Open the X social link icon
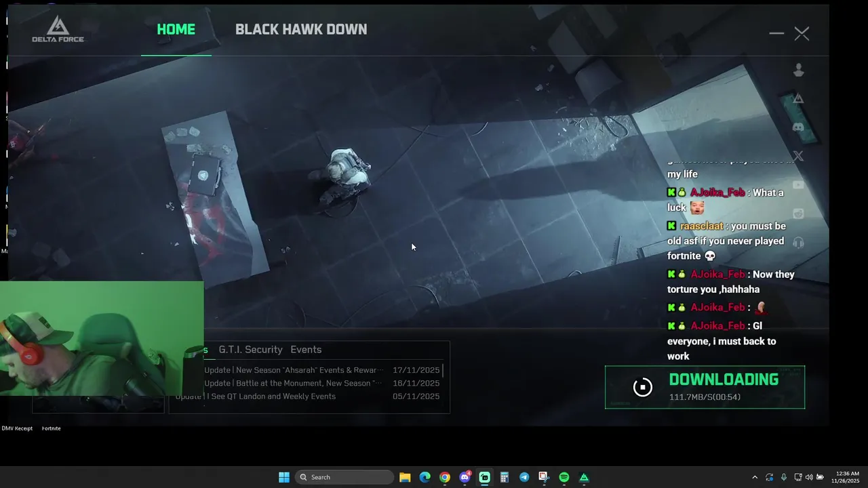The image size is (868, 488). point(799,156)
